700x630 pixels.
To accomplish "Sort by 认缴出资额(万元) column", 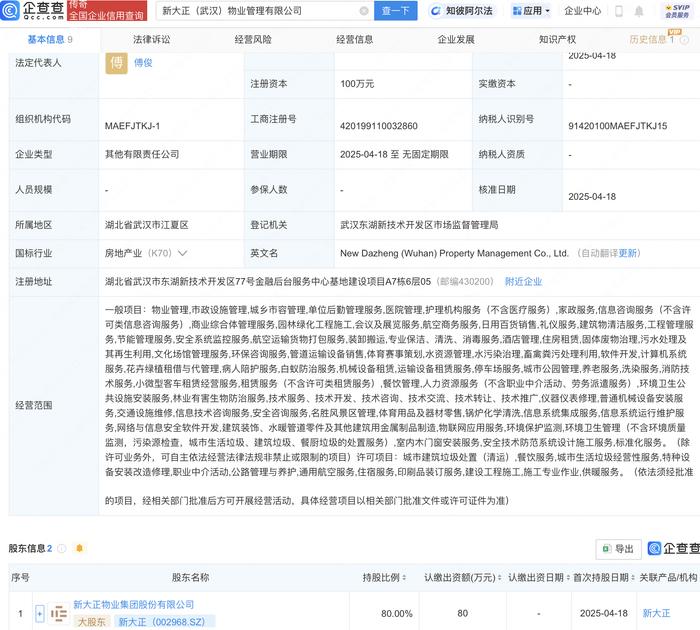I will tap(500, 578).
